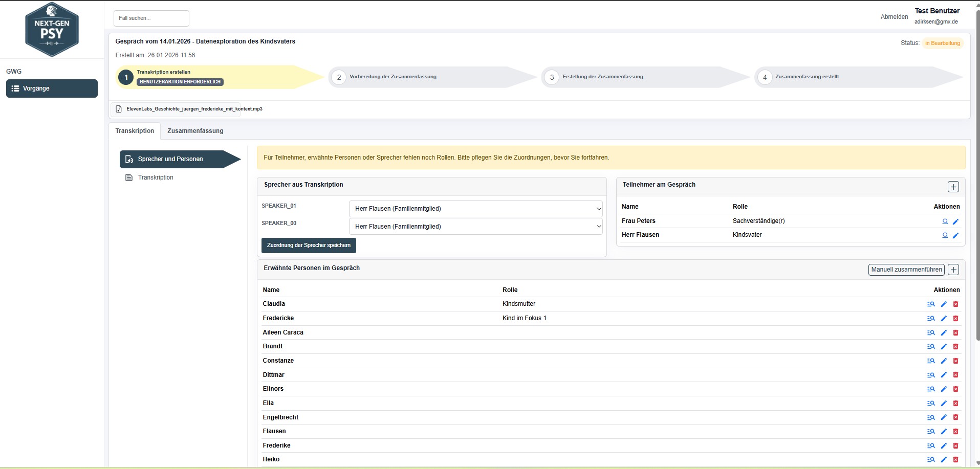Screen dimensions: 980x469
Task: Add a mentioned person with the plus icon
Action: pyautogui.click(x=953, y=270)
